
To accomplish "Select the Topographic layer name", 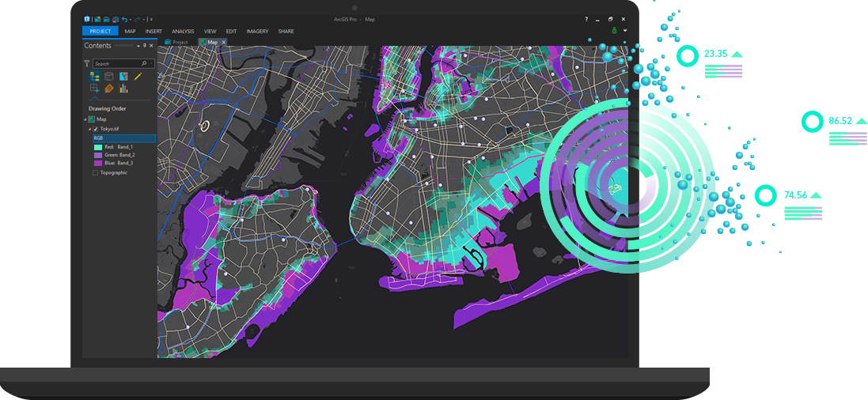I will [x=113, y=172].
